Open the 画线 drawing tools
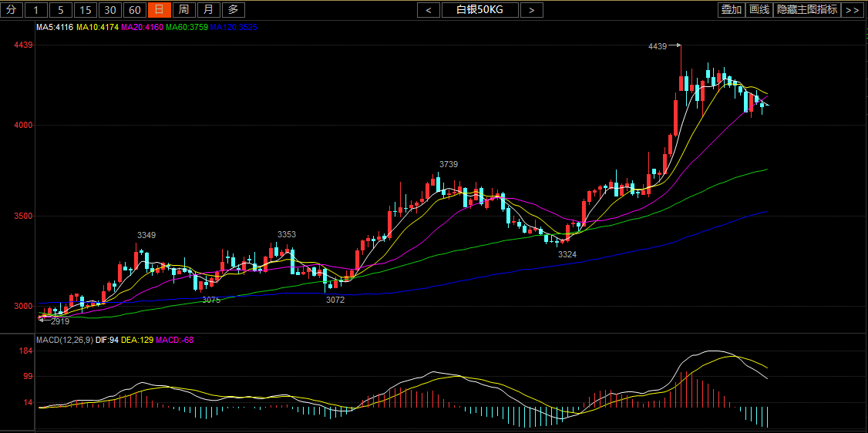 tap(759, 10)
